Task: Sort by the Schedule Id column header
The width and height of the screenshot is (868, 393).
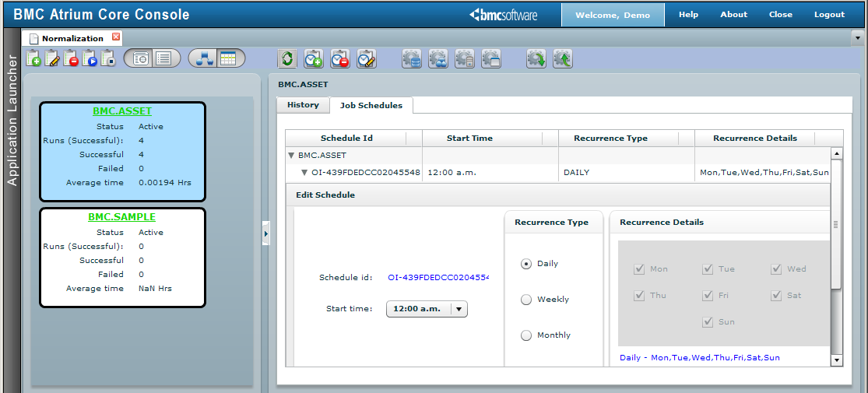Action: 353,139
